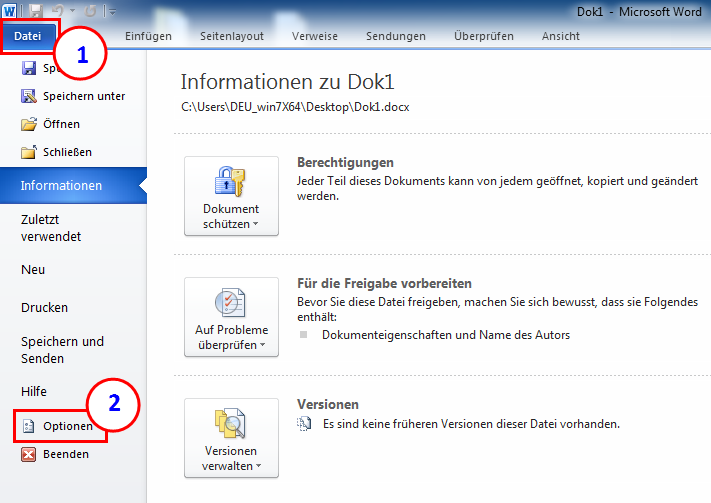Click the document path C:\Users\DEU_win7X64\Desktop\Dok1.docx

(x=295, y=107)
